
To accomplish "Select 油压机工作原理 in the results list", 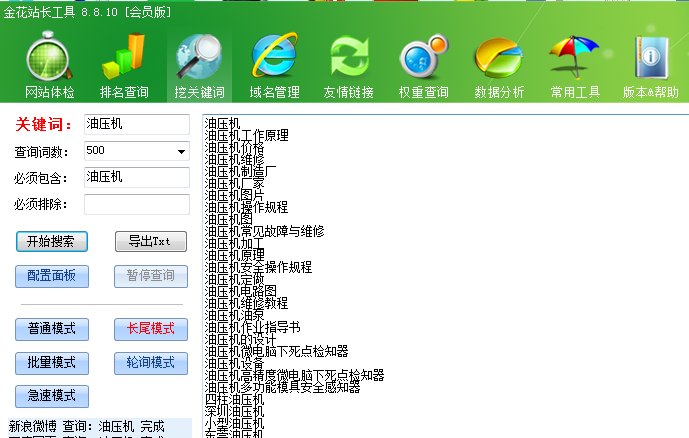I will tap(246, 135).
